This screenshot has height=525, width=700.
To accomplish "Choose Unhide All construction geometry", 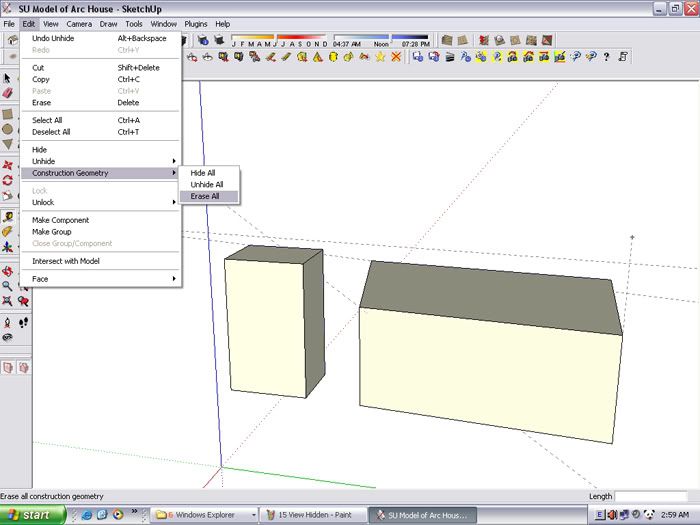I will (209, 184).
